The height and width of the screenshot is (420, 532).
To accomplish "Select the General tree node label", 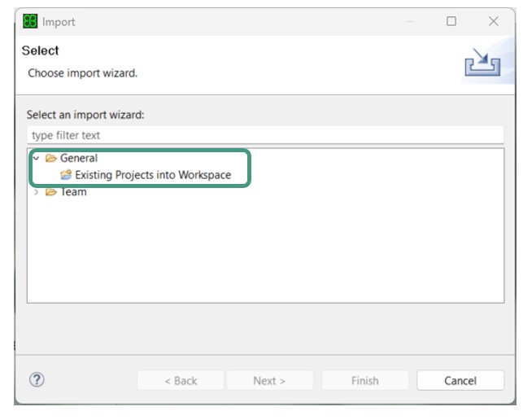I will tap(79, 159).
